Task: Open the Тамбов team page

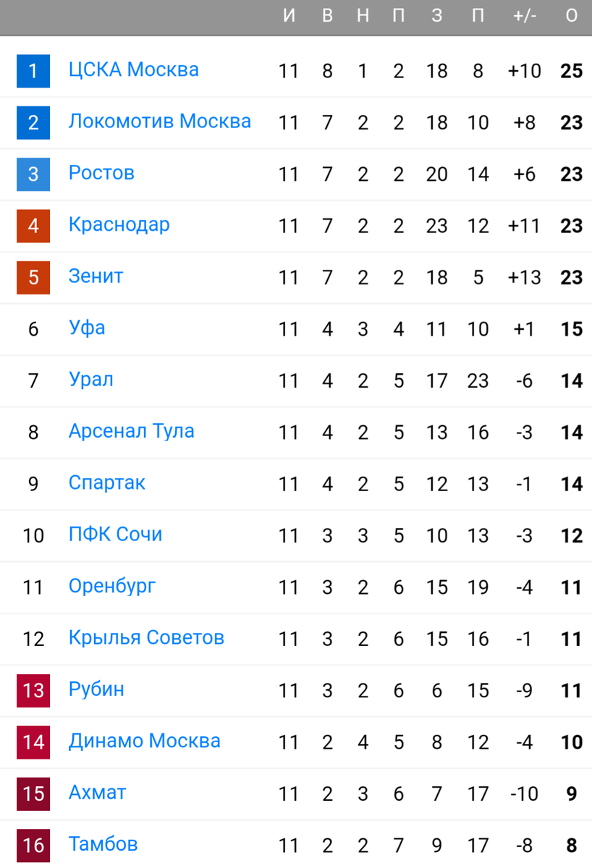Action: tap(103, 845)
